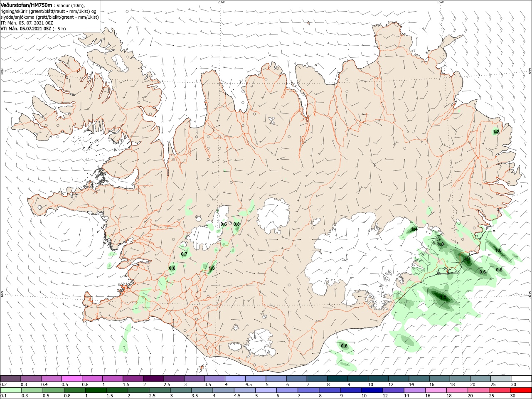Pick top-scale swatch between 6 and 7

click(296, 379)
